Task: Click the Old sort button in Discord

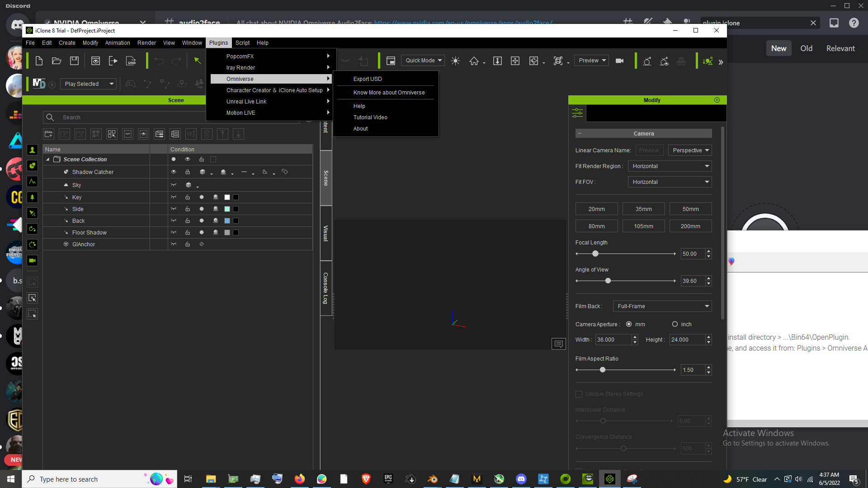Action: click(x=806, y=48)
